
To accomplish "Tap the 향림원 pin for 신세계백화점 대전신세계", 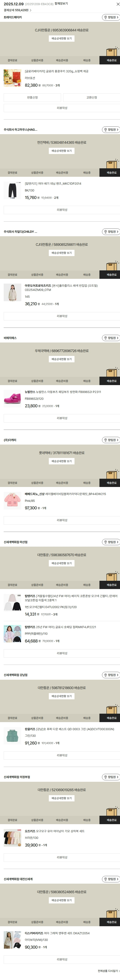I will (111, 879).
